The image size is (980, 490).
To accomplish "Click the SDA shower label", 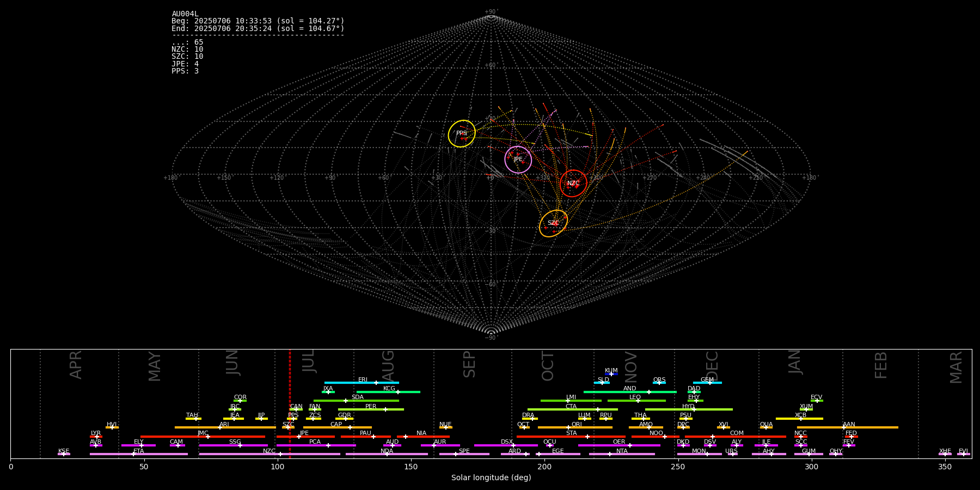I will (358, 397).
